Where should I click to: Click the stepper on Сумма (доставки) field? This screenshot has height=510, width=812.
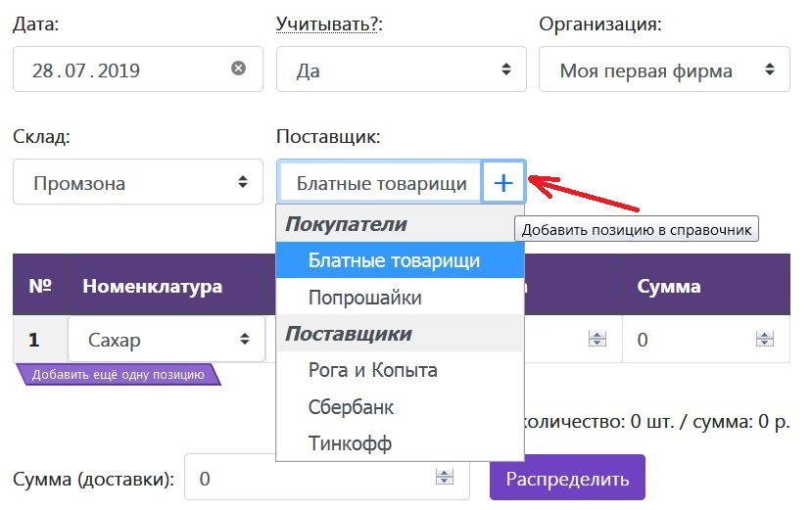pyautogui.click(x=445, y=478)
